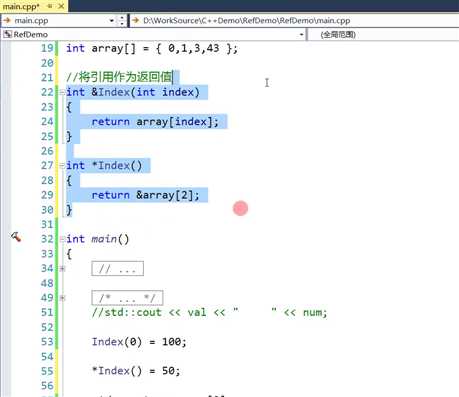The height and width of the screenshot is (397, 459).
Task: Open the RefDemo project scope dropdown
Action: [x=301, y=34]
